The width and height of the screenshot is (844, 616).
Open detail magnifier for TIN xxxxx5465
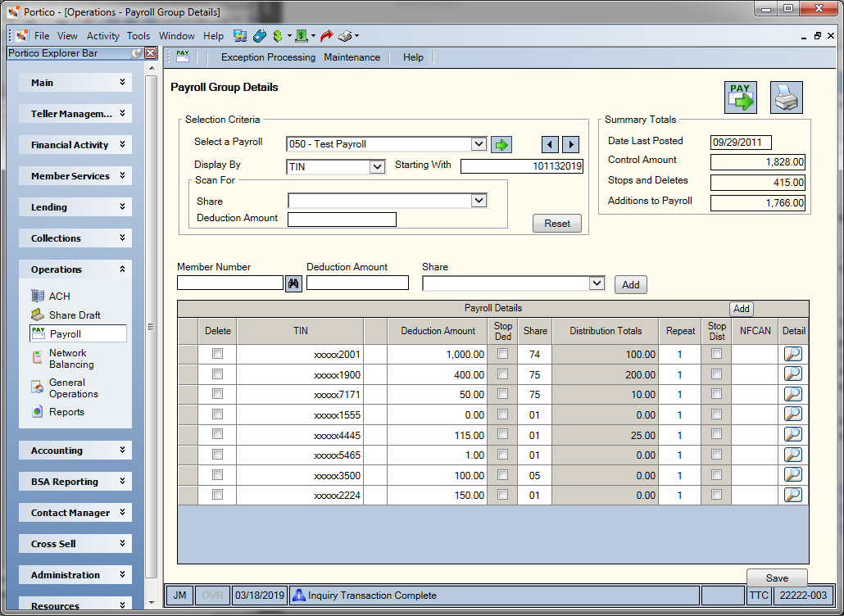point(793,455)
